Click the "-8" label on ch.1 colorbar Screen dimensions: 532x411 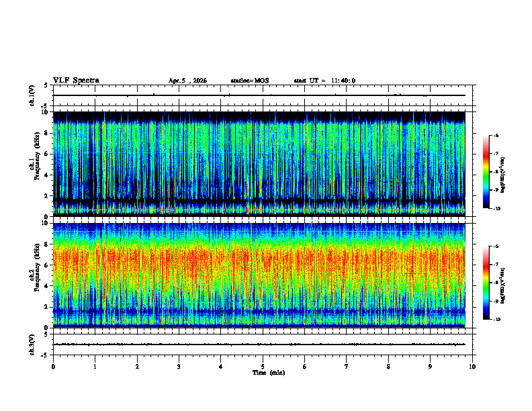tap(496, 172)
